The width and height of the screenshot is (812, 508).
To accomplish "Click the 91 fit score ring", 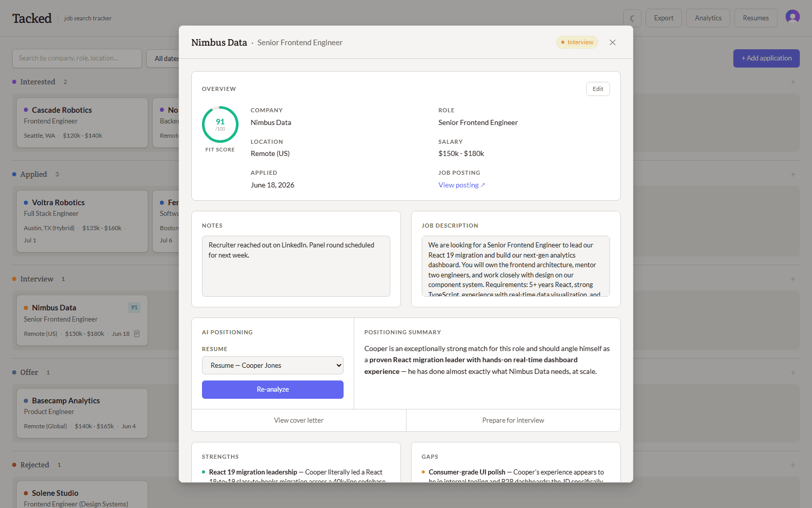I will [220, 124].
